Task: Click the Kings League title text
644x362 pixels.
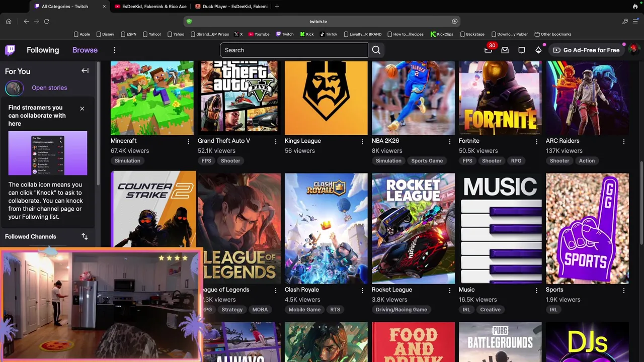Action: point(303,141)
